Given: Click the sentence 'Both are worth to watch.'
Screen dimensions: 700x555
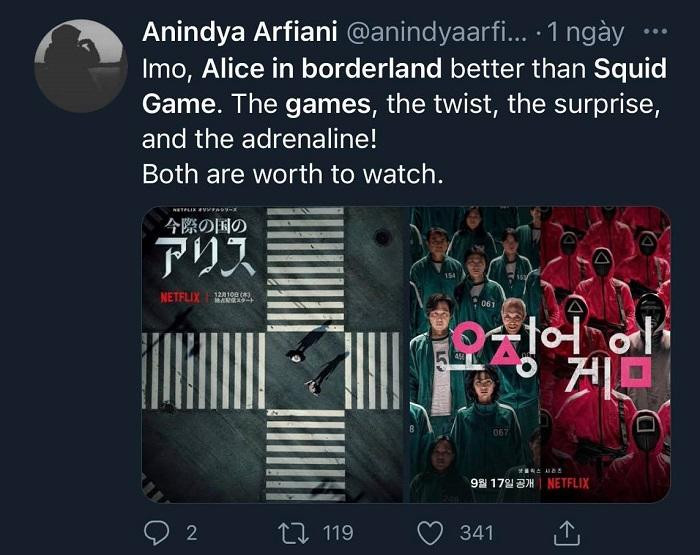Looking at the screenshot, I should click(293, 174).
